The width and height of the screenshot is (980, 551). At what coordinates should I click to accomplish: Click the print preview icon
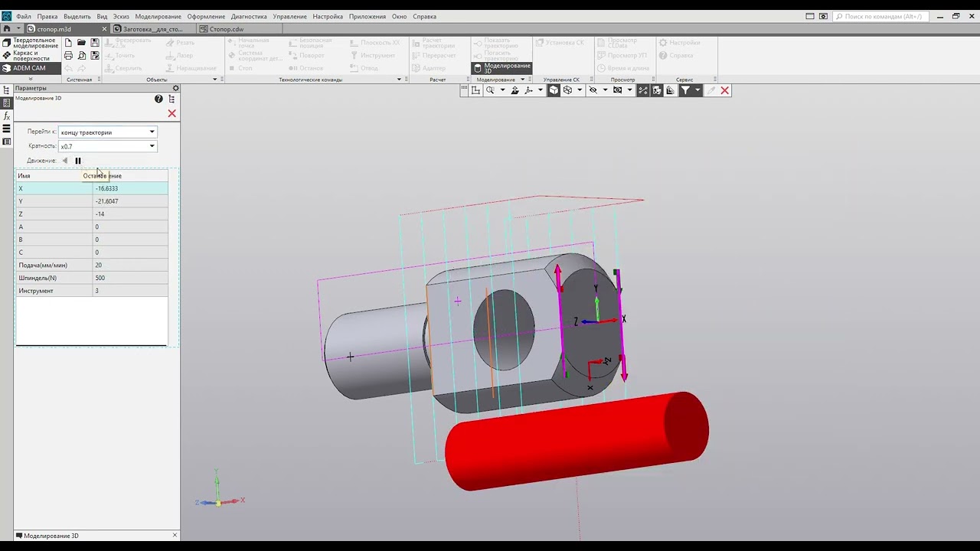click(x=81, y=56)
